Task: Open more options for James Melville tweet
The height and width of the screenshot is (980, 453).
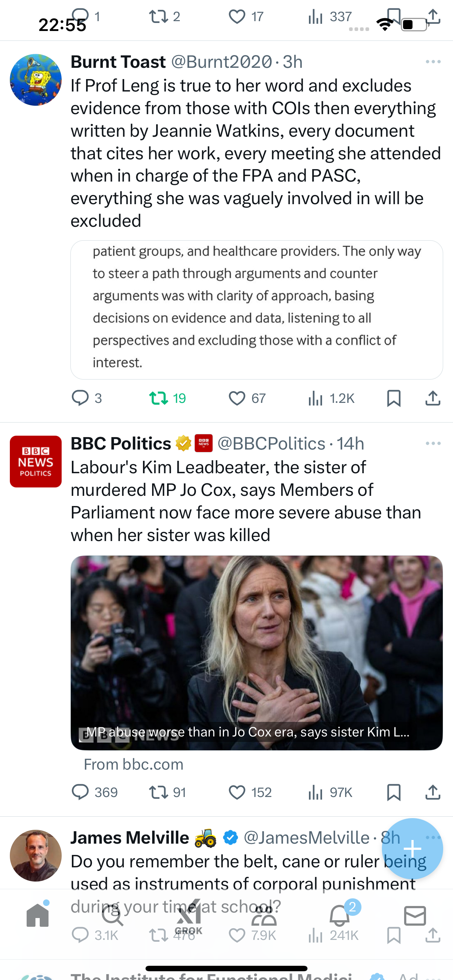Action: tap(433, 837)
